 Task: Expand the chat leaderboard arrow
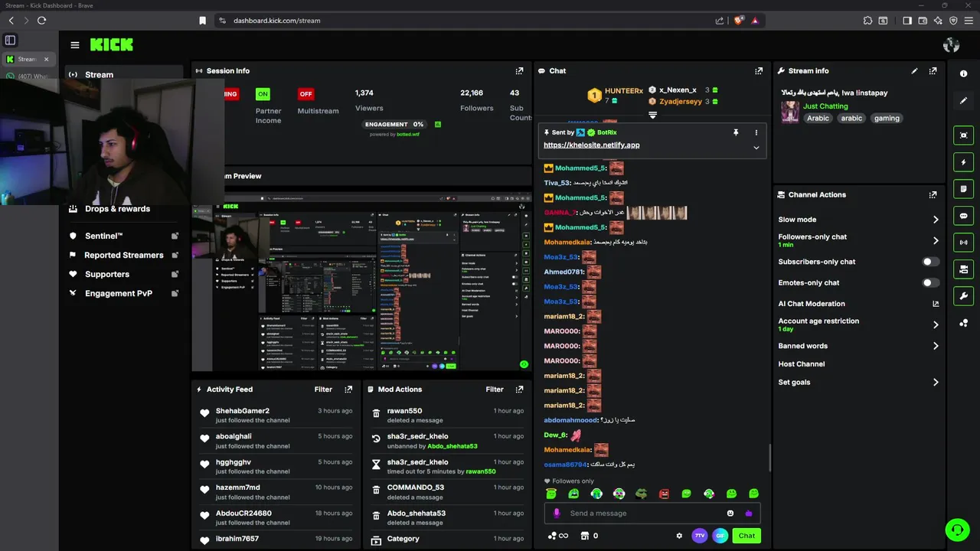(x=653, y=116)
